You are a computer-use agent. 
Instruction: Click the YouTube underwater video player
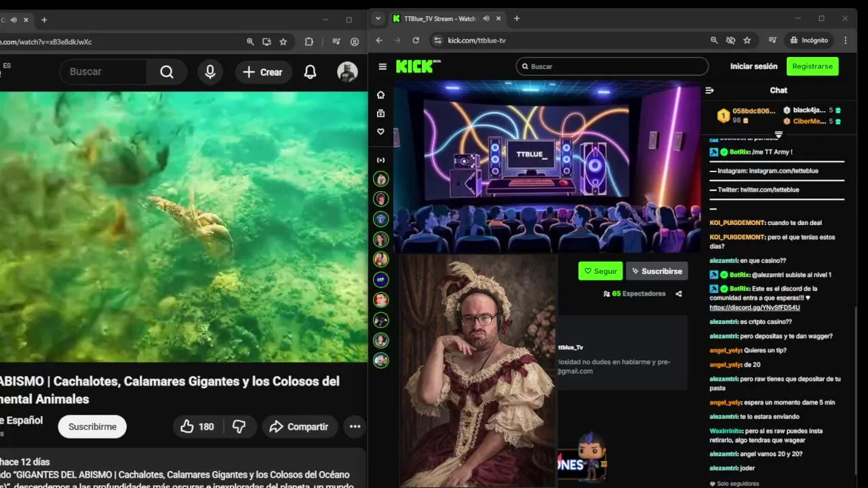[183, 227]
